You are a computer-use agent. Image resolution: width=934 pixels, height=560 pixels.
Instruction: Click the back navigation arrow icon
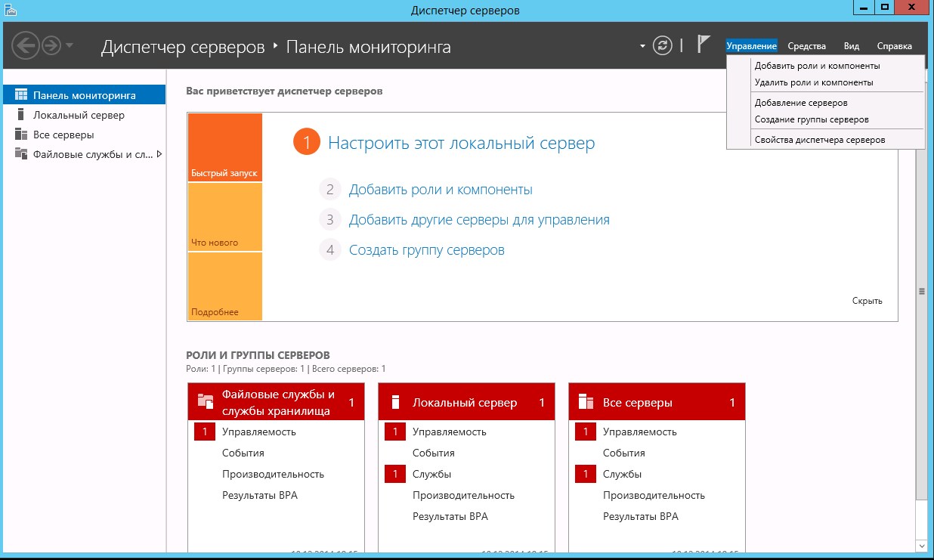25,45
